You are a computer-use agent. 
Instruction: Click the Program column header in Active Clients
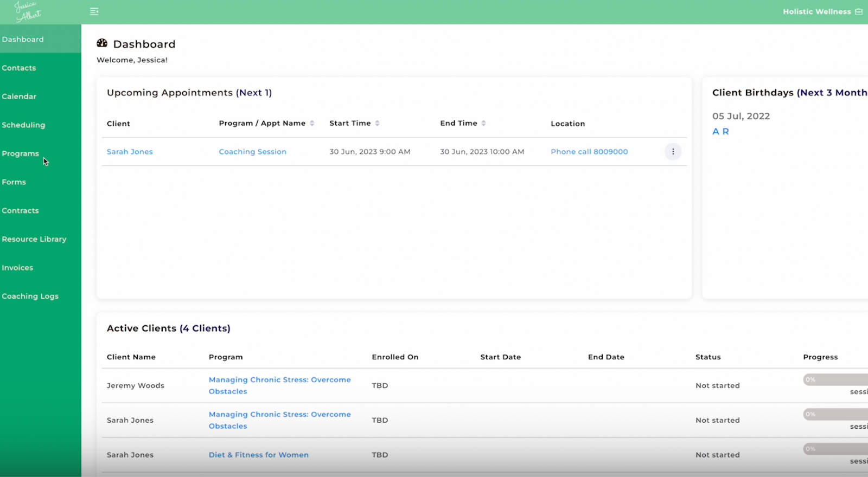[x=226, y=357]
